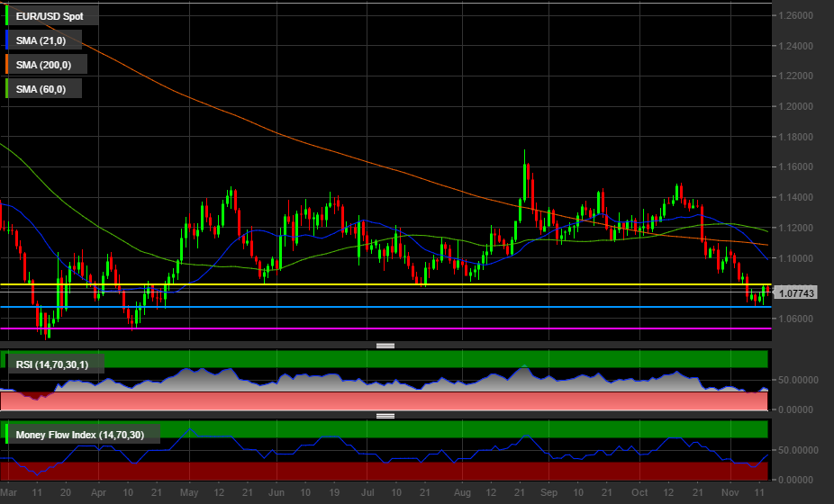Select the Money Flow Index indicator label

click(x=85, y=435)
